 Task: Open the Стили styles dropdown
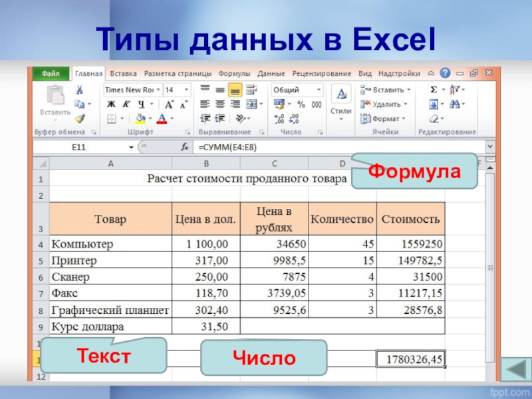point(341,119)
